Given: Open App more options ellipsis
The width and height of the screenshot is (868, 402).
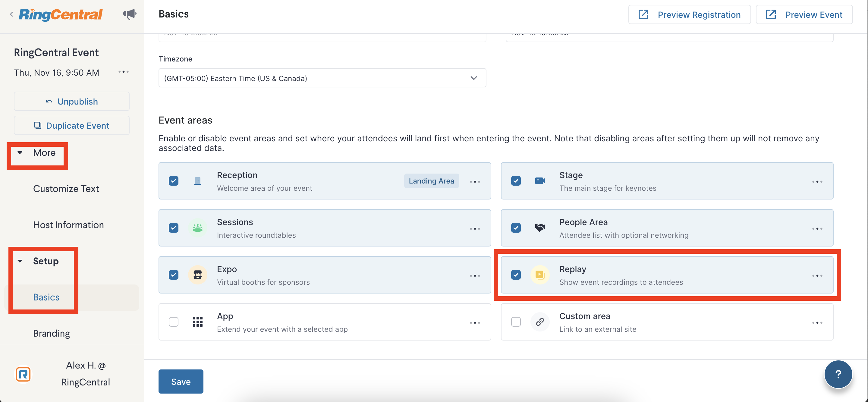Looking at the screenshot, I should [475, 323].
